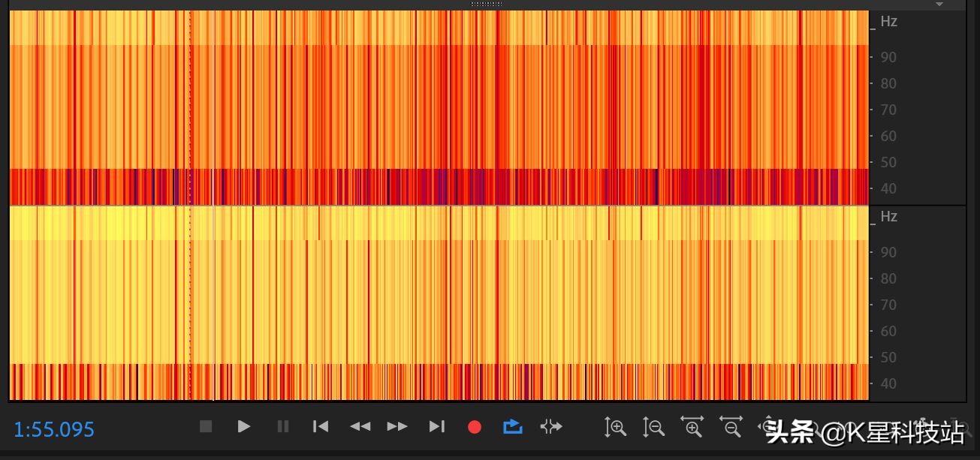Click the upper channel Hz ruler label

coord(888,22)
